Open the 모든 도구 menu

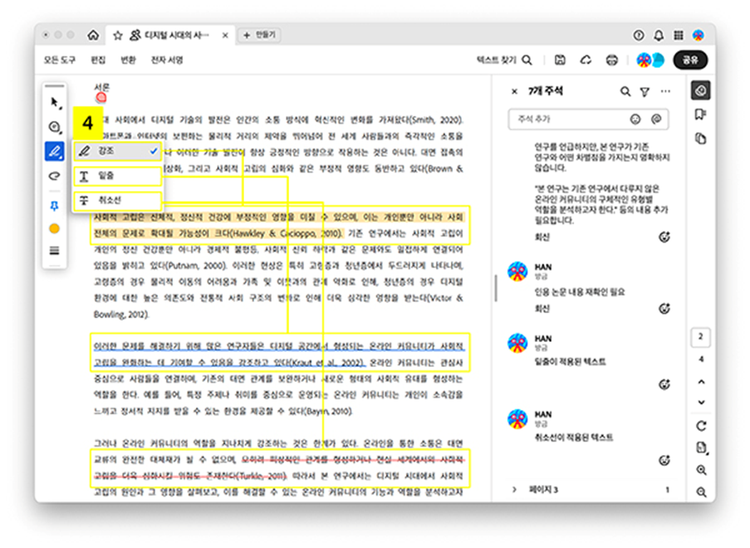60,60
